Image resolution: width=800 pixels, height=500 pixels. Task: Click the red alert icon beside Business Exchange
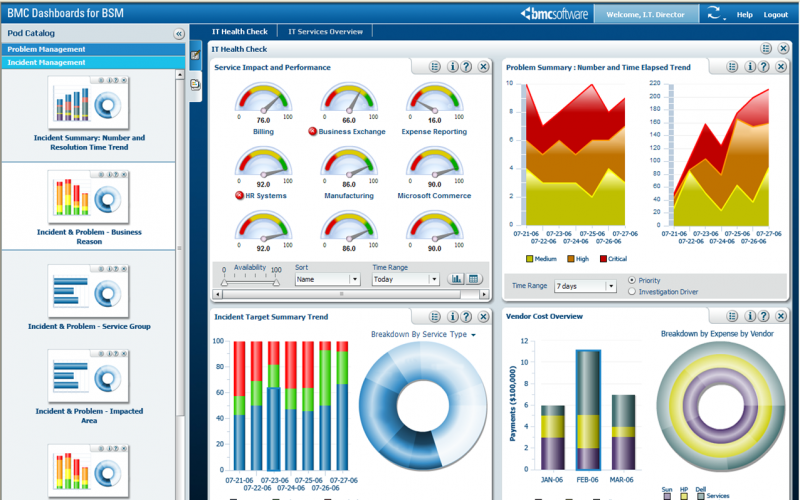click(313, 131)
